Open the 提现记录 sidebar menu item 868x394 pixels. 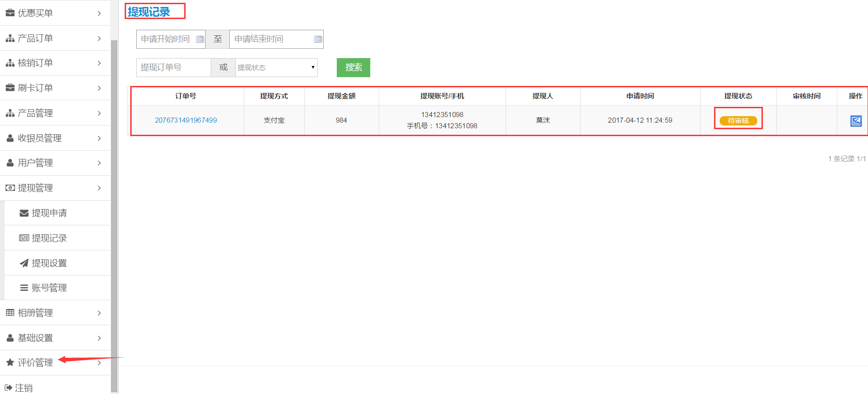tap(49, 238)
